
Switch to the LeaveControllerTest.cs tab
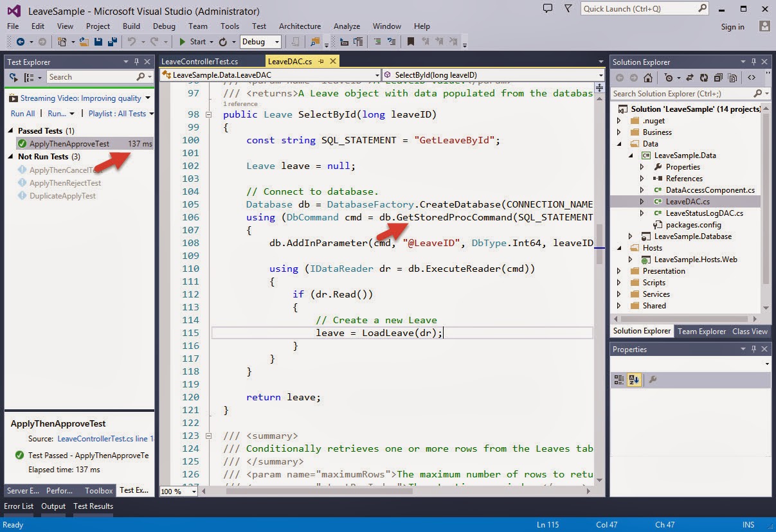(x=199, y=62)
